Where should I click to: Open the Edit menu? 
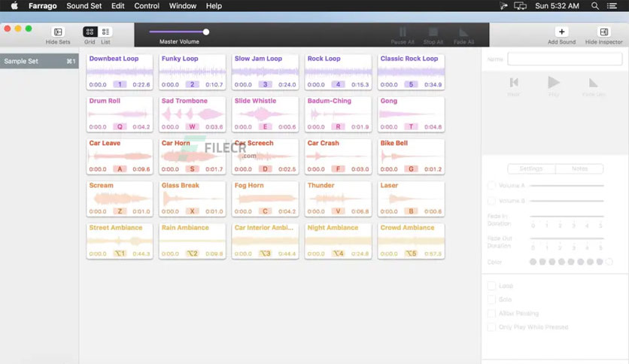tap(117, 6)
